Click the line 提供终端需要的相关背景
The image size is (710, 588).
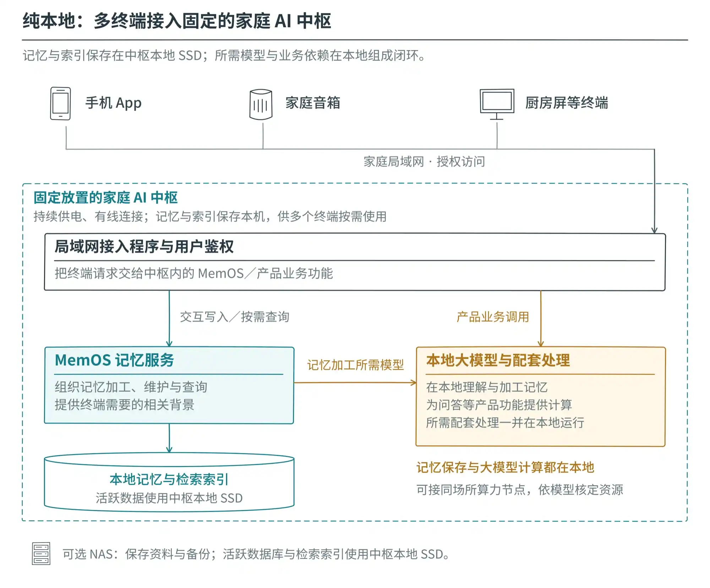point(125,404)
